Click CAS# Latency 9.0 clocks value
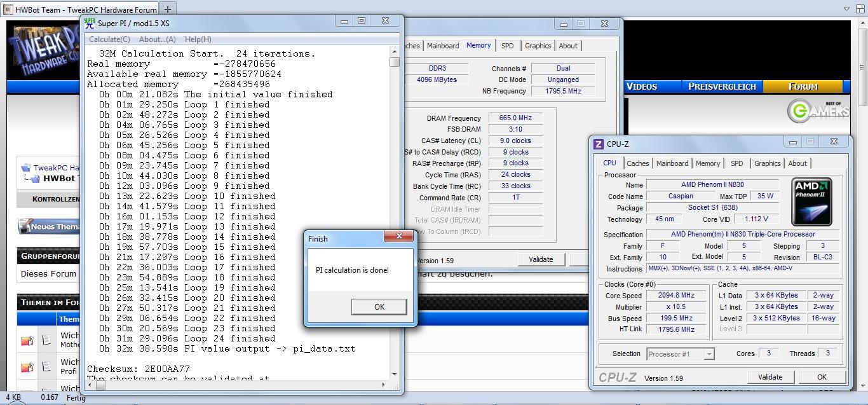The height and width of the screenshot is (405, 868). [515, 141]
